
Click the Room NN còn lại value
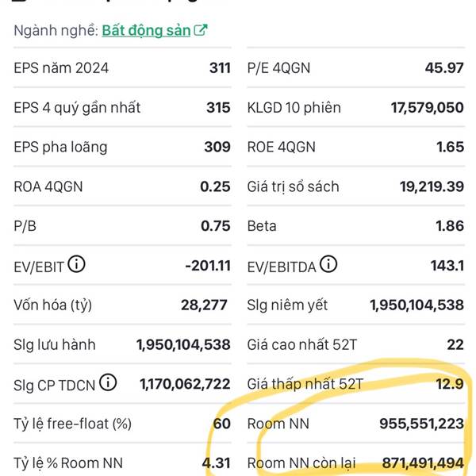click(423, 463)
